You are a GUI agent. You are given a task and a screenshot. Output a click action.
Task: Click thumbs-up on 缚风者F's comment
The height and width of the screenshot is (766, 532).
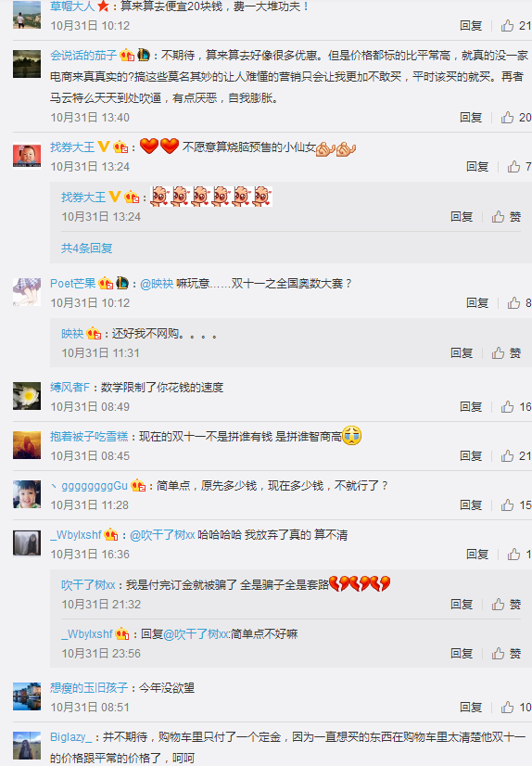coord(516,406)
